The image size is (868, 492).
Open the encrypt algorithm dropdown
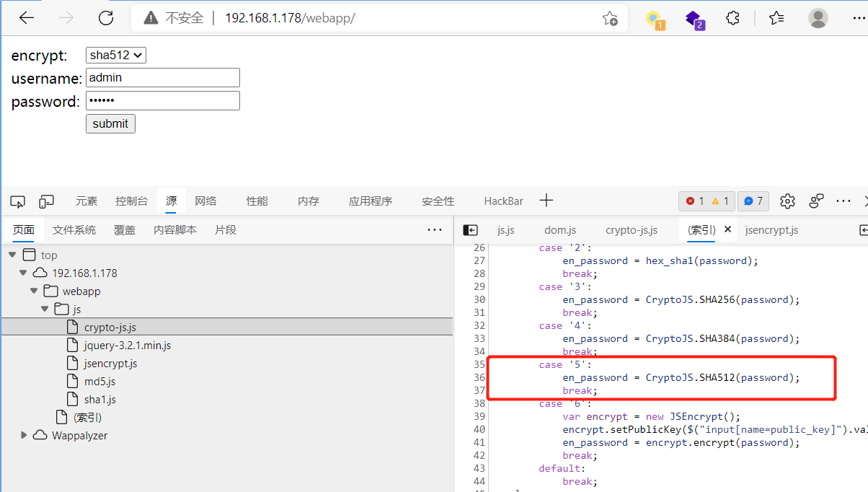[x=116, y=55]
